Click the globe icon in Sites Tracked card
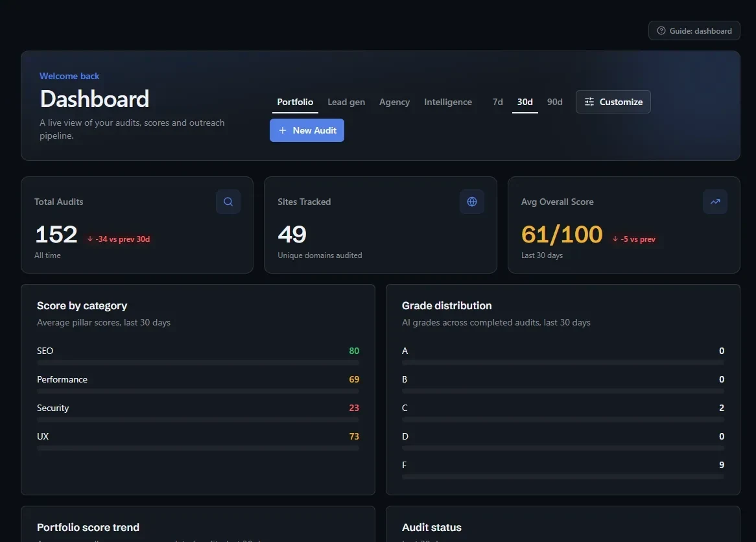The image size is (756, 542). (472, 202)
